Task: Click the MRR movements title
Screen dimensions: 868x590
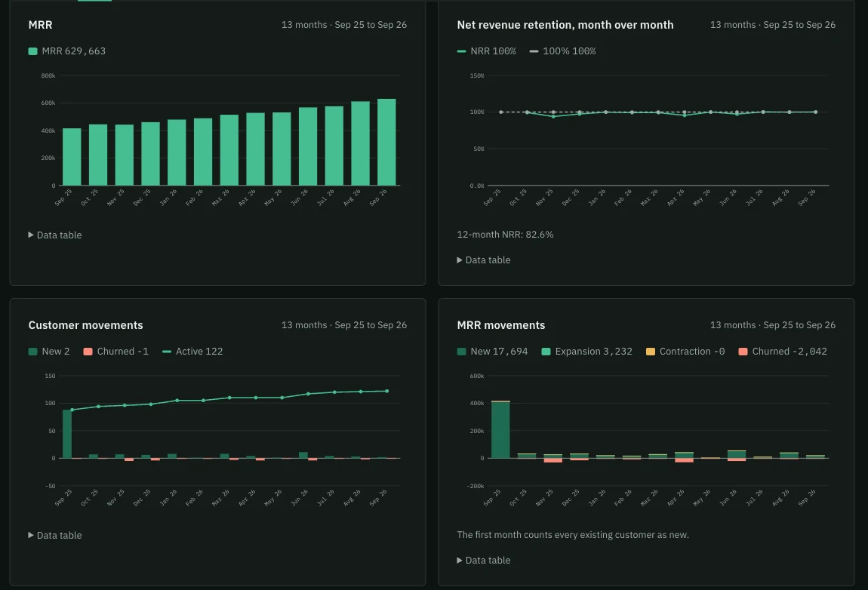Action: coord(501,325)
